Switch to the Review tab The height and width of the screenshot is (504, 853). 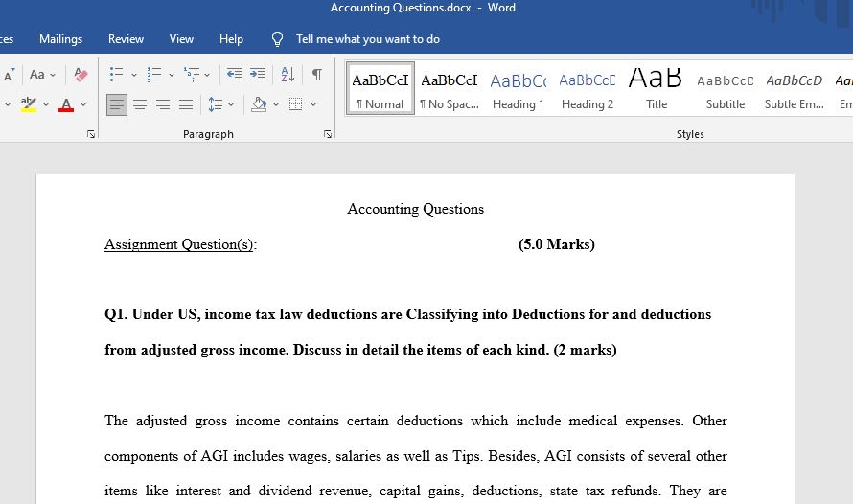[126, 39]
